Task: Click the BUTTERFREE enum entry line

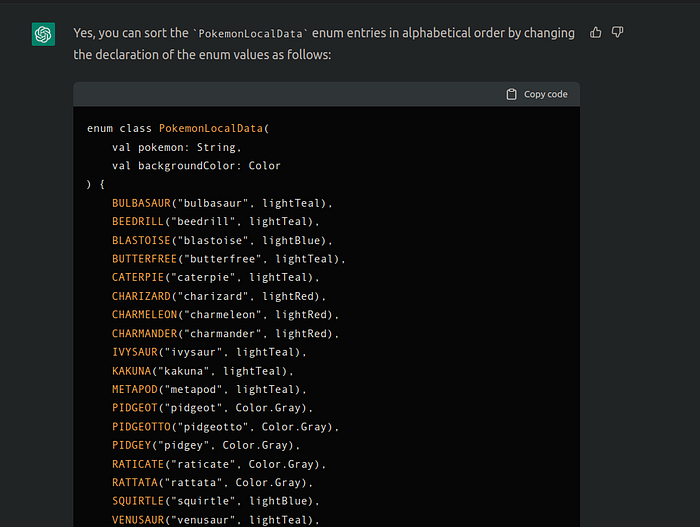Action: pos(229,259)
